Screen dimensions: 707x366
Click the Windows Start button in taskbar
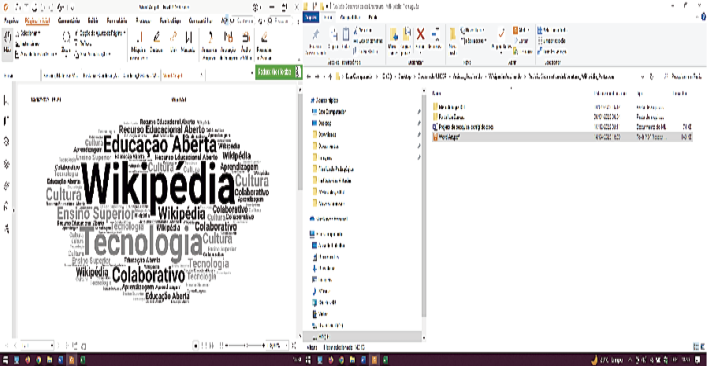5,360
